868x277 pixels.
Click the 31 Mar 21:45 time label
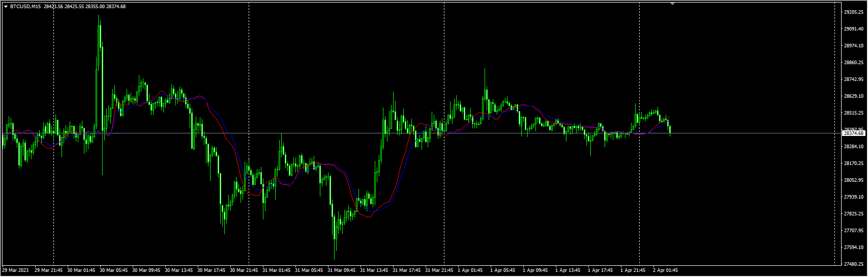point(439,270)
